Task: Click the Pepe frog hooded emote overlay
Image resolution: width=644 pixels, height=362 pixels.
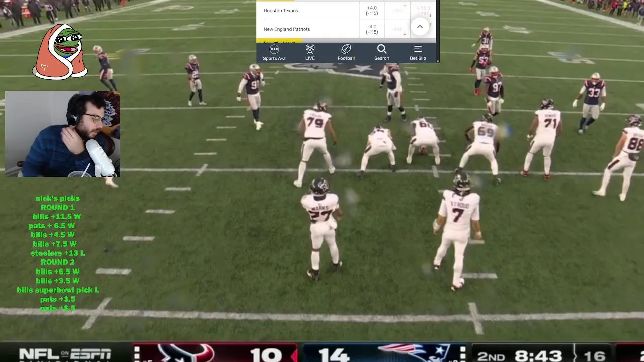Action: pyautogui.click(x=60, y=52)
